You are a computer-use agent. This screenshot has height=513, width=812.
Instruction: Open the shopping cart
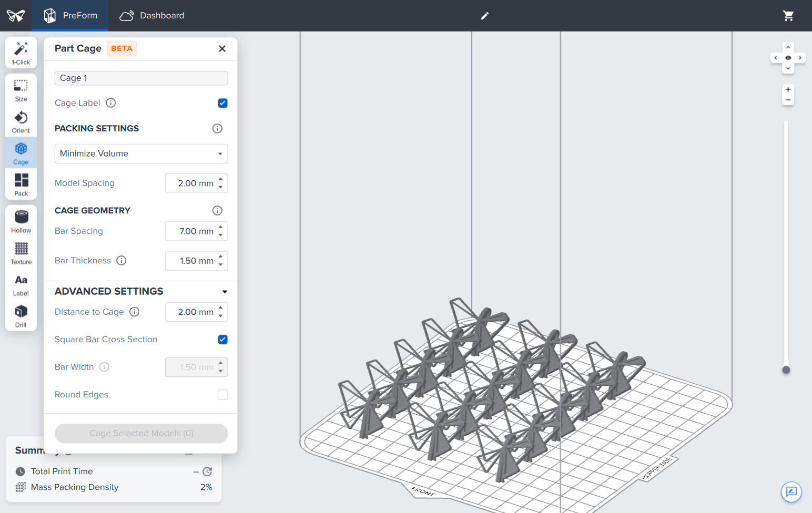pyautogui.click(x=788, y=16)
